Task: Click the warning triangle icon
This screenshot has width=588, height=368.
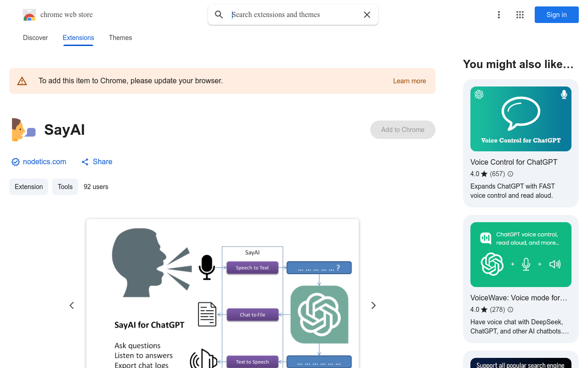Action: pos(22,81)
